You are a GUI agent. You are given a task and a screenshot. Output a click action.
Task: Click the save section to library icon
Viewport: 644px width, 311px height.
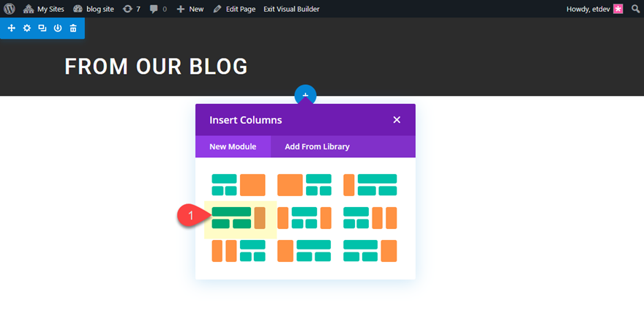[x=57, y=29]
